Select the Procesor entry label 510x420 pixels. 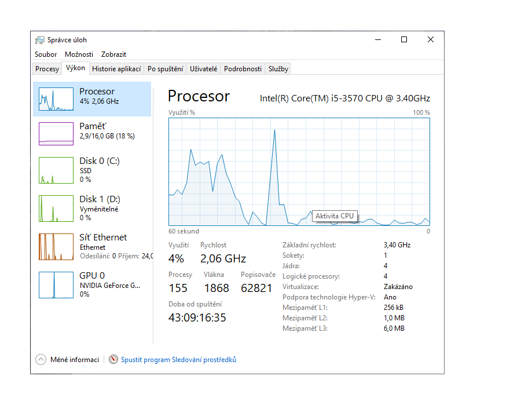[x=97, y=92]
